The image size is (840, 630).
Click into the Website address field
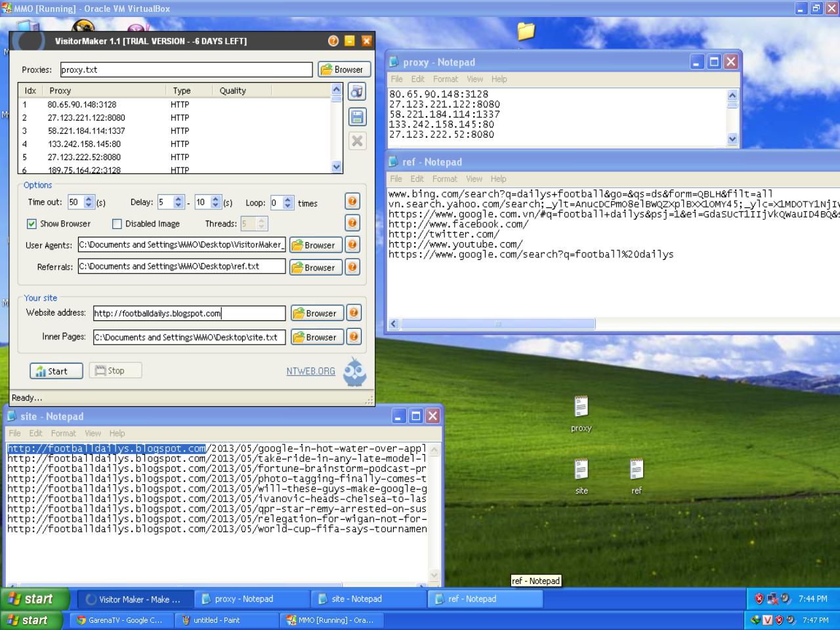189,313
